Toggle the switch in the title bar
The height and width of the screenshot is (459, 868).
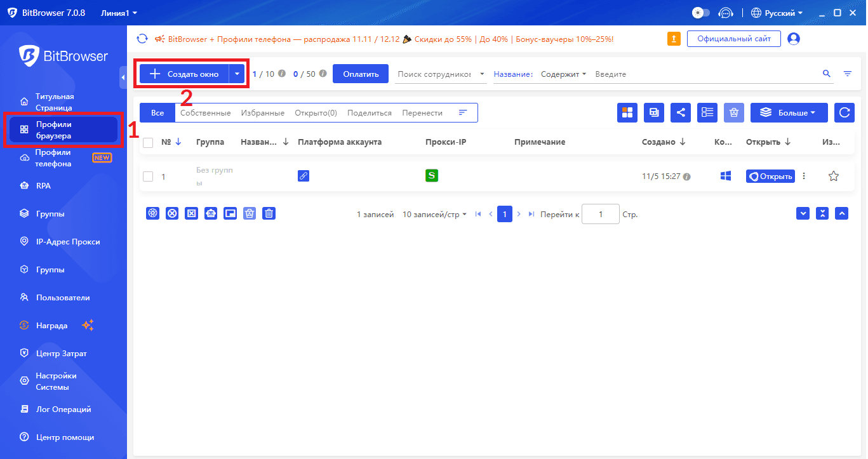click(701, 13)
